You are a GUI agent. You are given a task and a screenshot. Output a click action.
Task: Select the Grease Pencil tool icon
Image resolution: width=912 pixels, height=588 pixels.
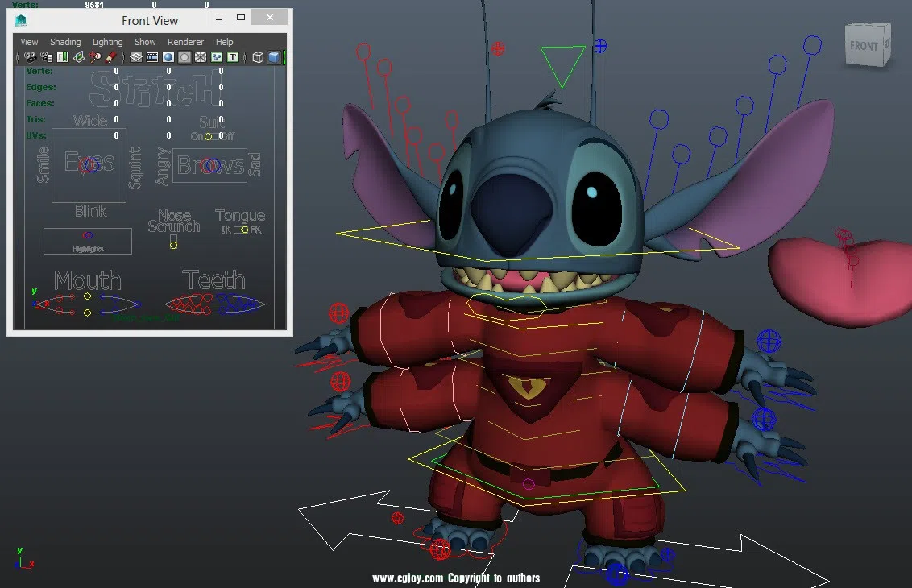[x=111, y=57]
